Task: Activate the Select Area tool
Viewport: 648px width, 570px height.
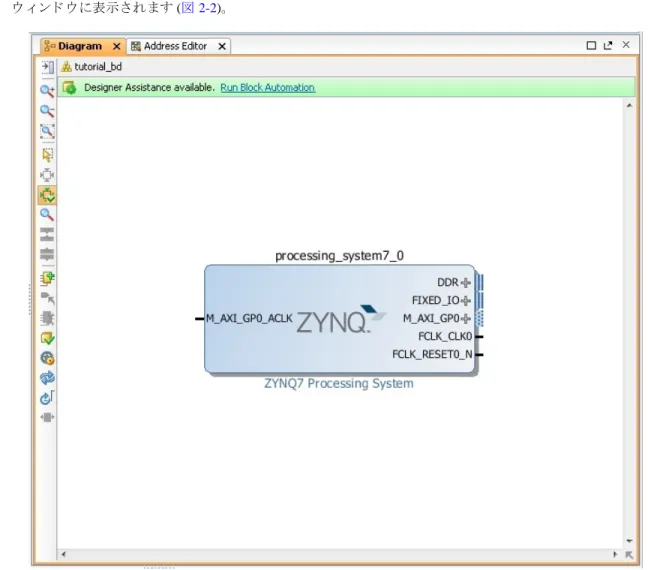Action: click(47, 155)
